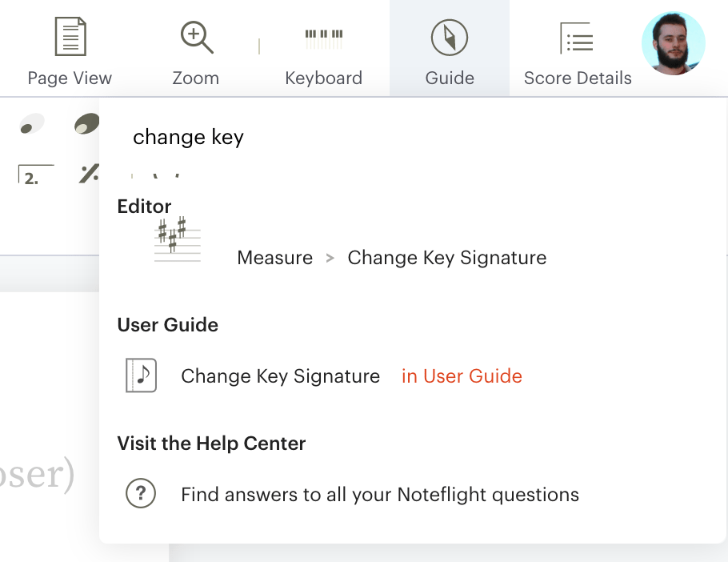Click the Help Center question mark icon

click(x=141, y=494)
